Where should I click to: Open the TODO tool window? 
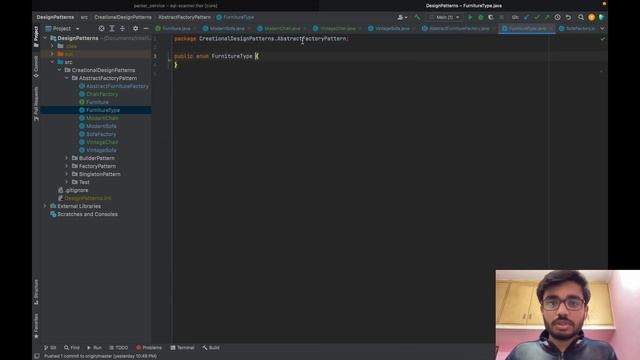click(119, 348)
